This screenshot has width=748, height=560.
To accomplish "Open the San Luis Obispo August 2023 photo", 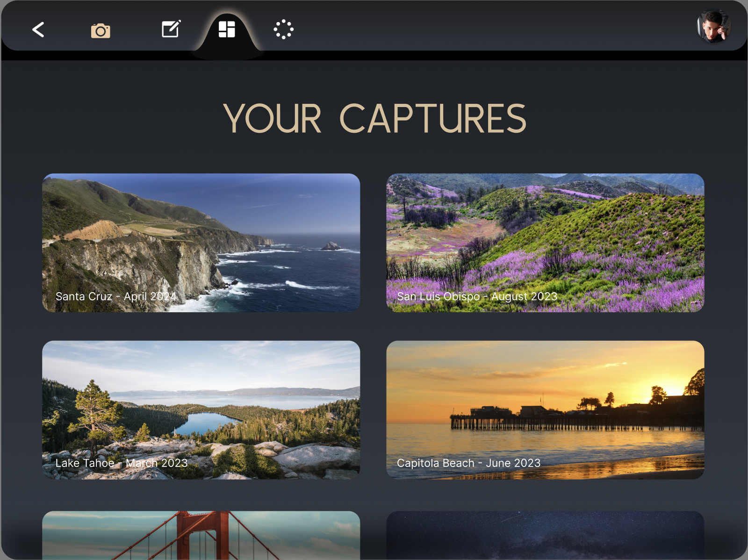I will click(545, 243).
